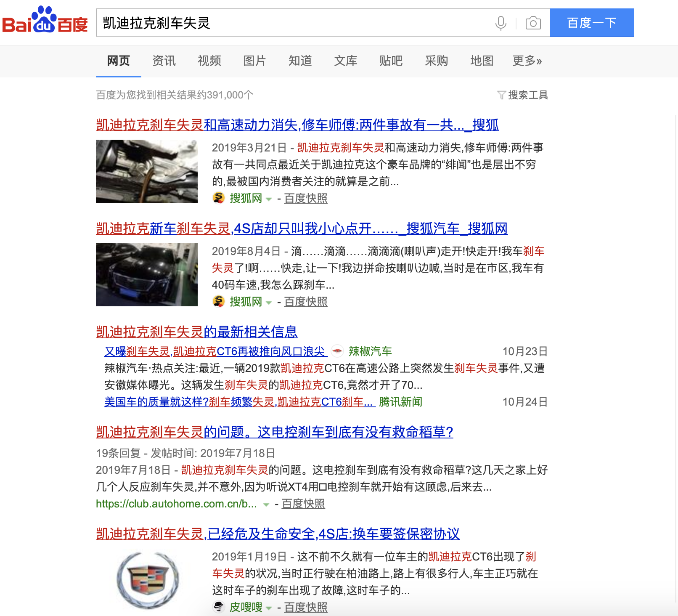Open news 美国车的质量就这样?刹车频繁失灵
Image resolution: width=678 pixels, height=616 pixels.
coord(239,402)
